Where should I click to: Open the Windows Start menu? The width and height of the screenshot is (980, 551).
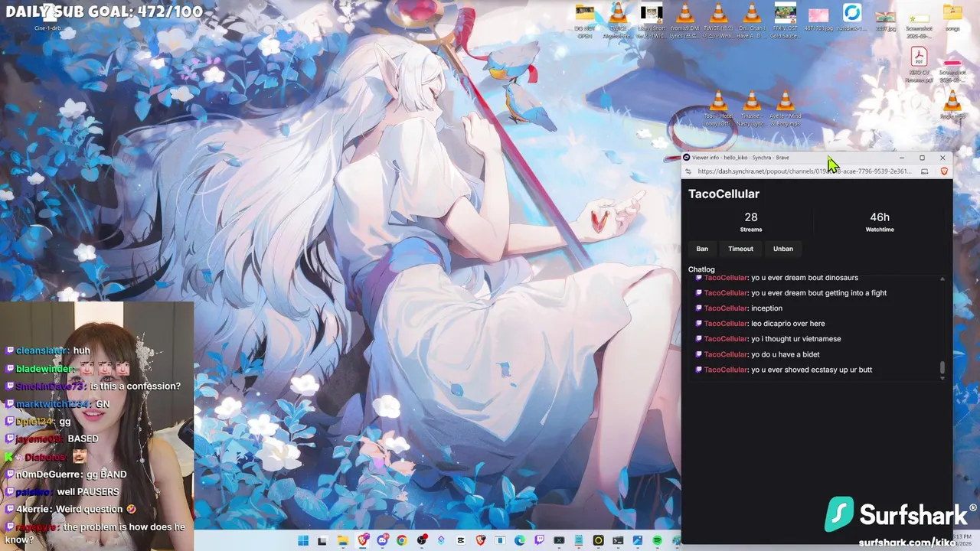(303, 541)
